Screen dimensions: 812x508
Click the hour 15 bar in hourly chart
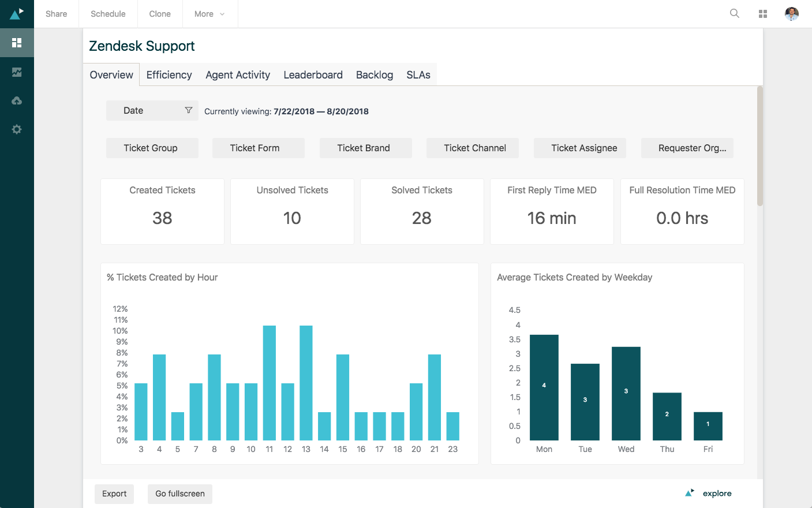(x=343, y=397)
